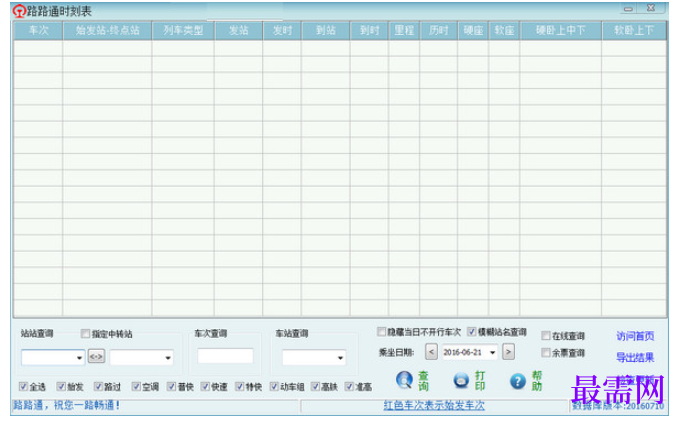Image resolution: width=683 pixels, height=421 pixels.
Task: Click the 打印 printer icon
Action: (461, 380)
